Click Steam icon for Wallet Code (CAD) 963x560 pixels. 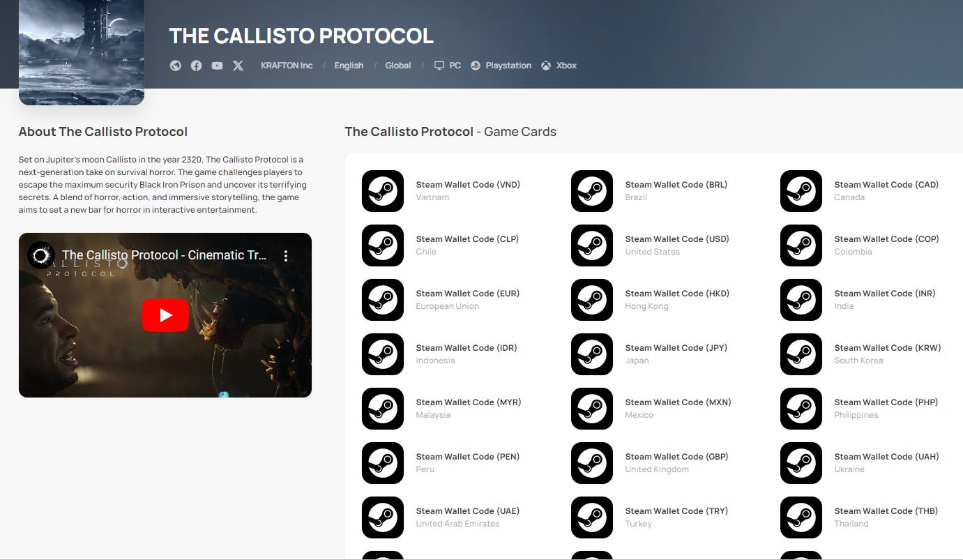pos(801,191)
